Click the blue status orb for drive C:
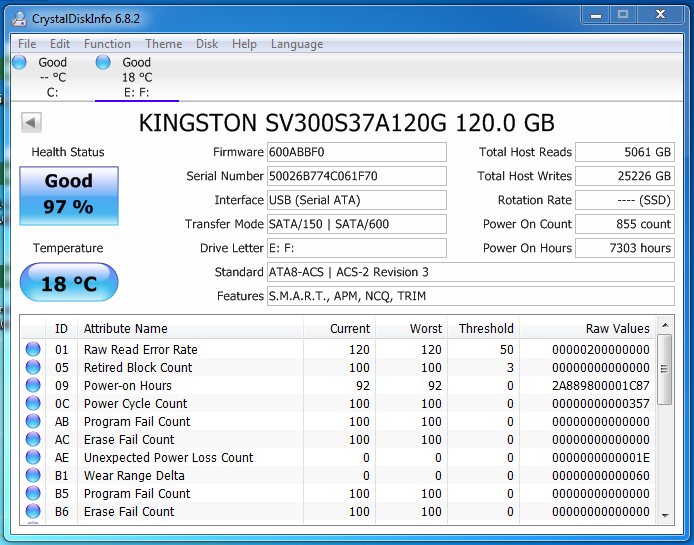This screenshot has height=545, width=694. tap(19, 62)
